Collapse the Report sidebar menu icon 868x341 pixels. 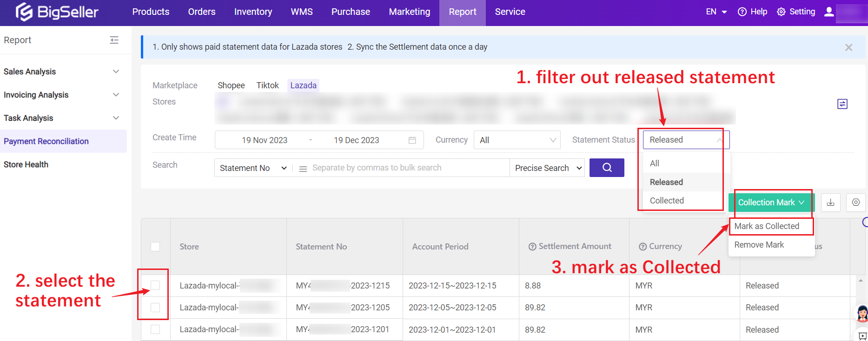point(114,40)
